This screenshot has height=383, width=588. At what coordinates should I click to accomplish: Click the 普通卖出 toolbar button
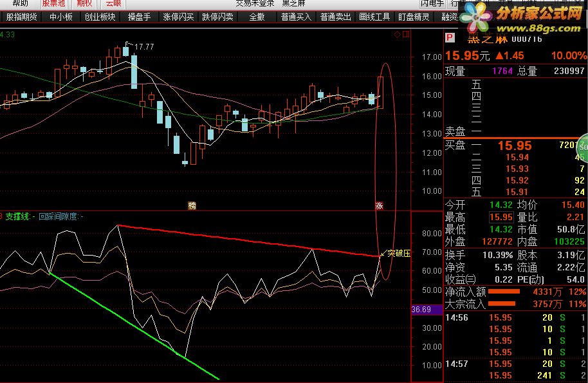pos(335,17)
